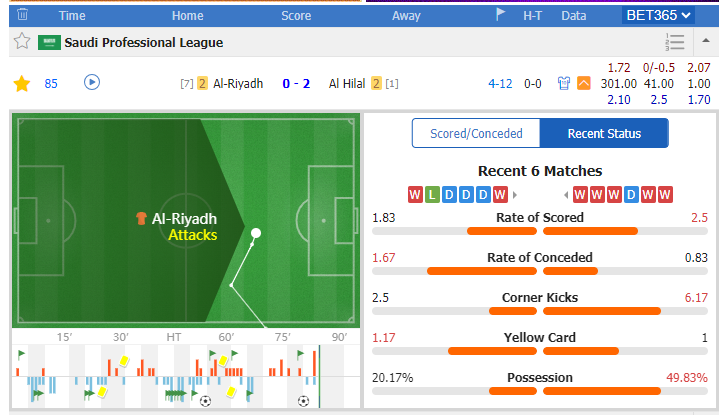The width and height of the screenshot is (724, 415).
Task: Show previous Al Hilal recent matches arrow
Action: [566, 195]
